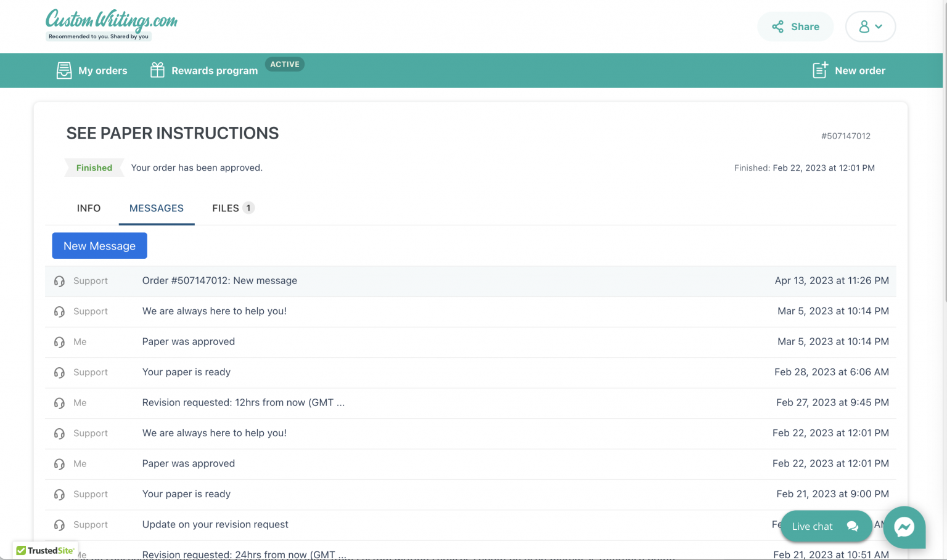Open Support message from Mar 5, 2023
The image size is (947, 560).
(x=214, y=311)
